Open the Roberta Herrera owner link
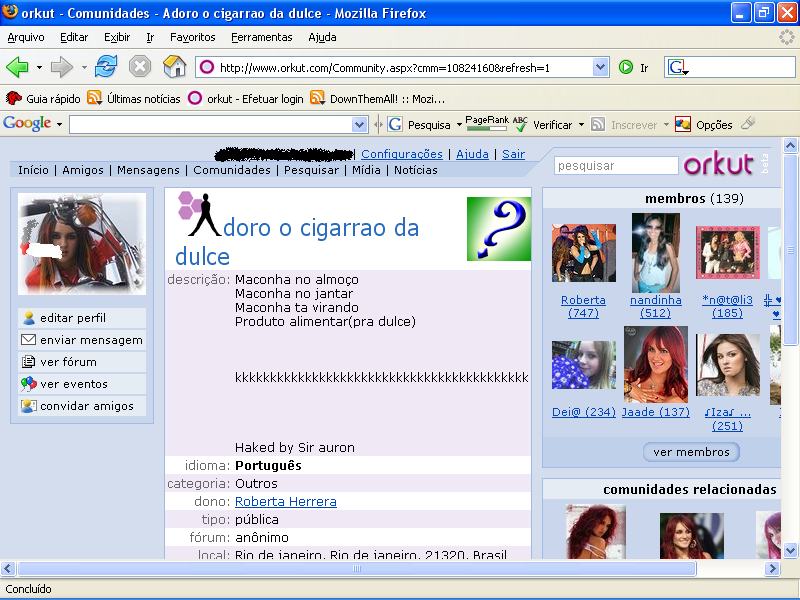800x600 pixels. (x=286, y=502)
